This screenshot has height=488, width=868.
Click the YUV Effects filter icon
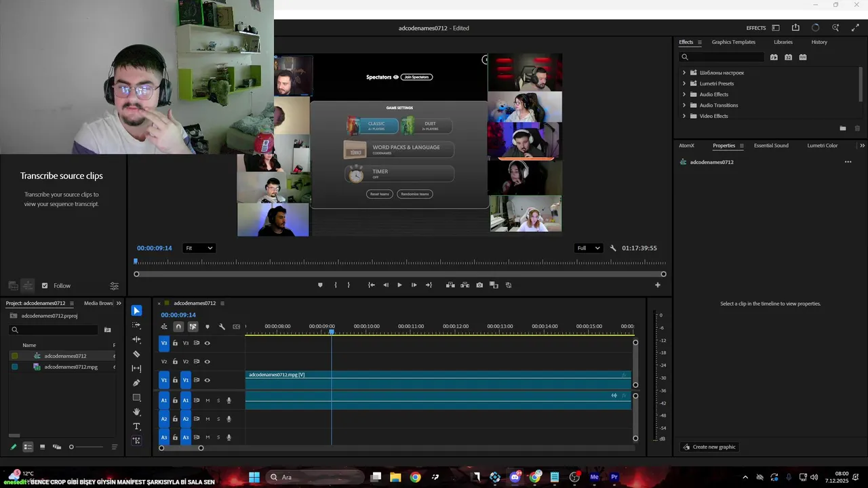[x=803, y=58]
